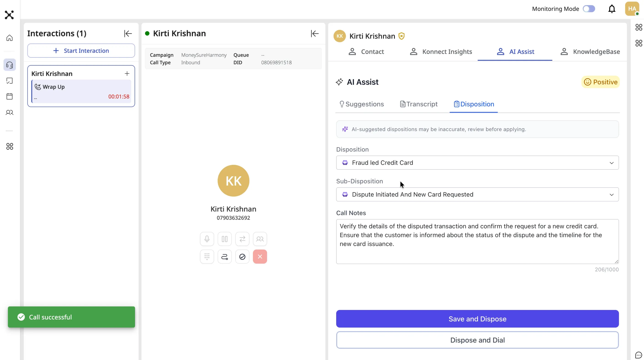Open the Transcript sub-tab
Screen dimensions: 644x360
(x=419, y=104)
